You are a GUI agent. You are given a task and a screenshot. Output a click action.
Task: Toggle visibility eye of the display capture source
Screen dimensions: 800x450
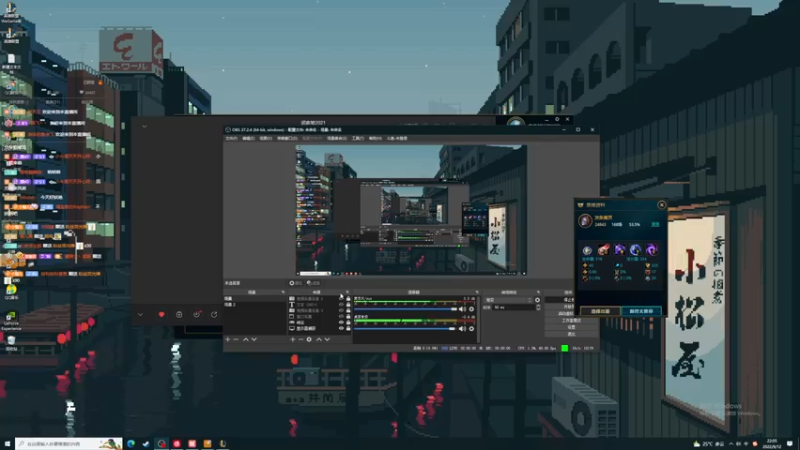coord(341,328)
